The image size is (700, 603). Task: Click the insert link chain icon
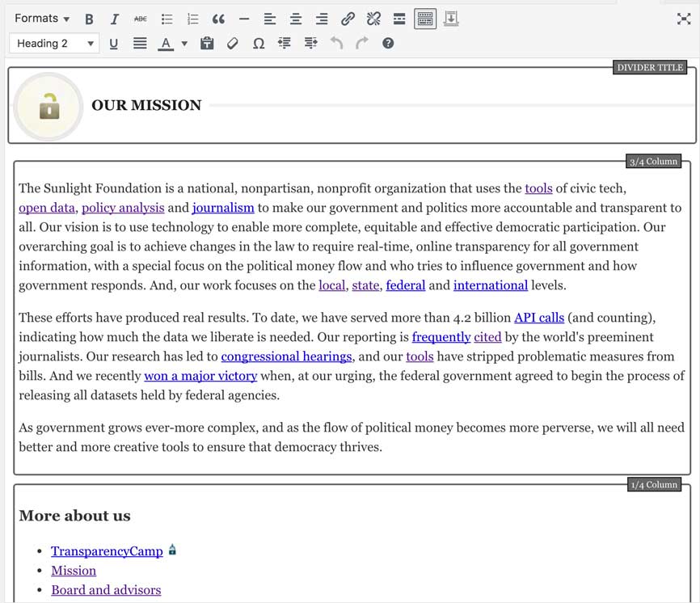coord(348,19)
